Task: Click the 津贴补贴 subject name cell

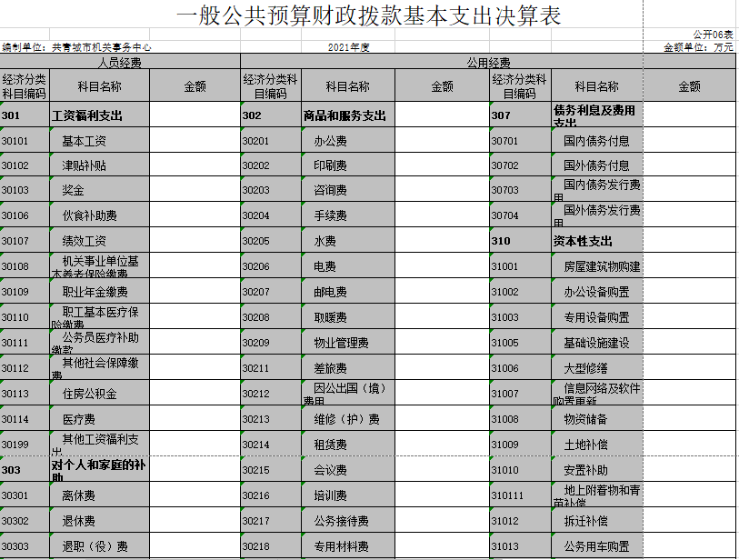Action: pos(99,165)
